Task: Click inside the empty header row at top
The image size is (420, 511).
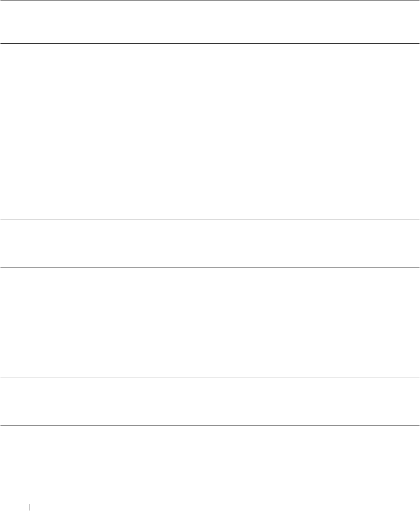Action: pos(210,22)
